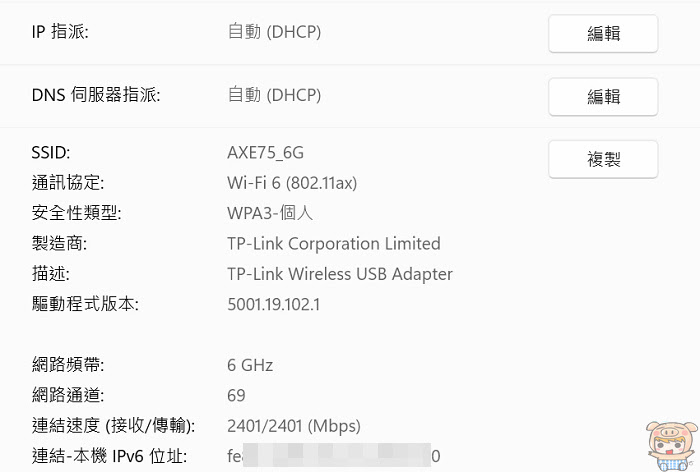Image resolution: width=700 pixels, height=472 pixels.
Task: Select the WPA3-個人 security type text
Action: click(270, 213)
